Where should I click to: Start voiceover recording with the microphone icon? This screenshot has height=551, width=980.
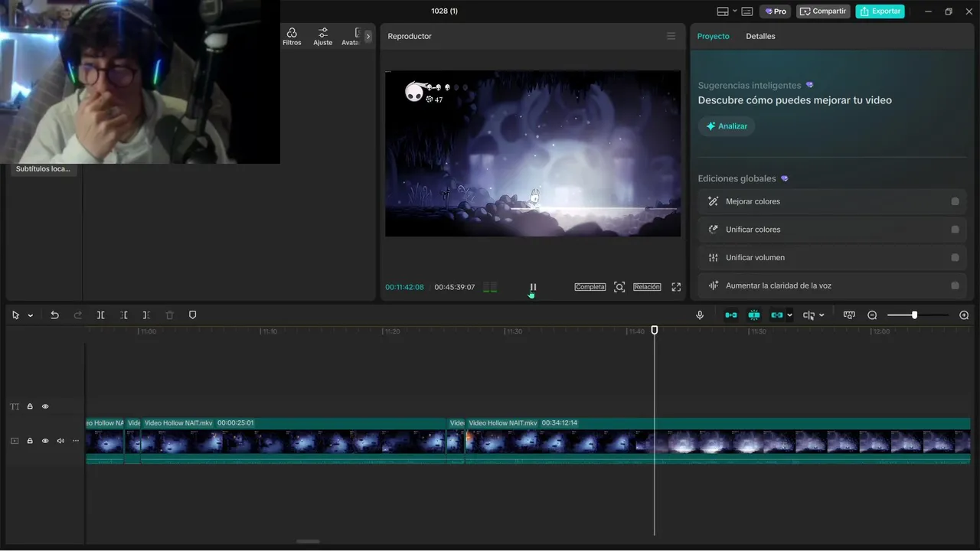[700, 315]
